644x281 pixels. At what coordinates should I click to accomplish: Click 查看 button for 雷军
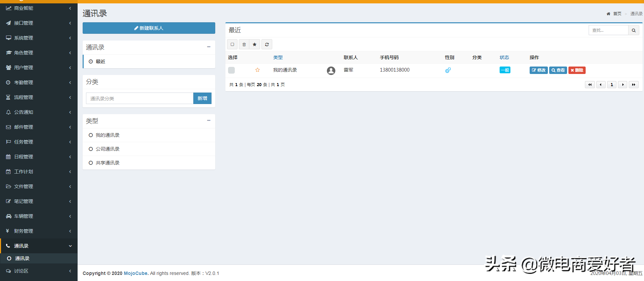click(558, 70)
